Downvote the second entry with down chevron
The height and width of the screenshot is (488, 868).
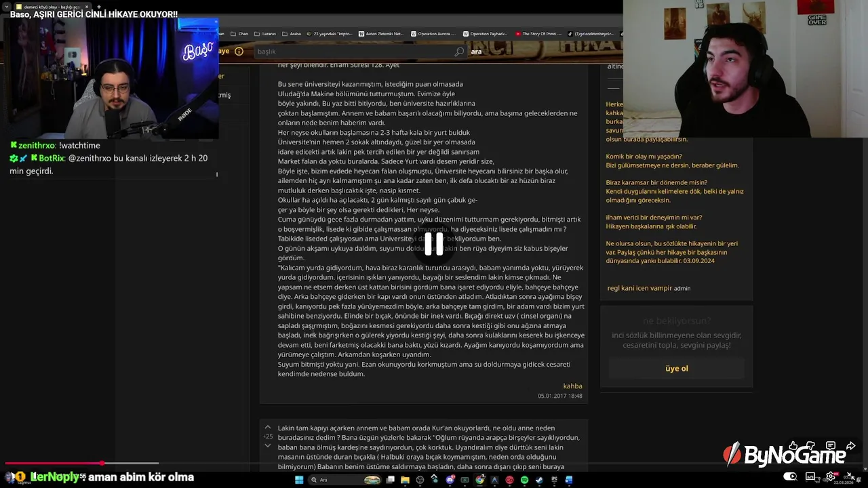click(x=268, y=445)
